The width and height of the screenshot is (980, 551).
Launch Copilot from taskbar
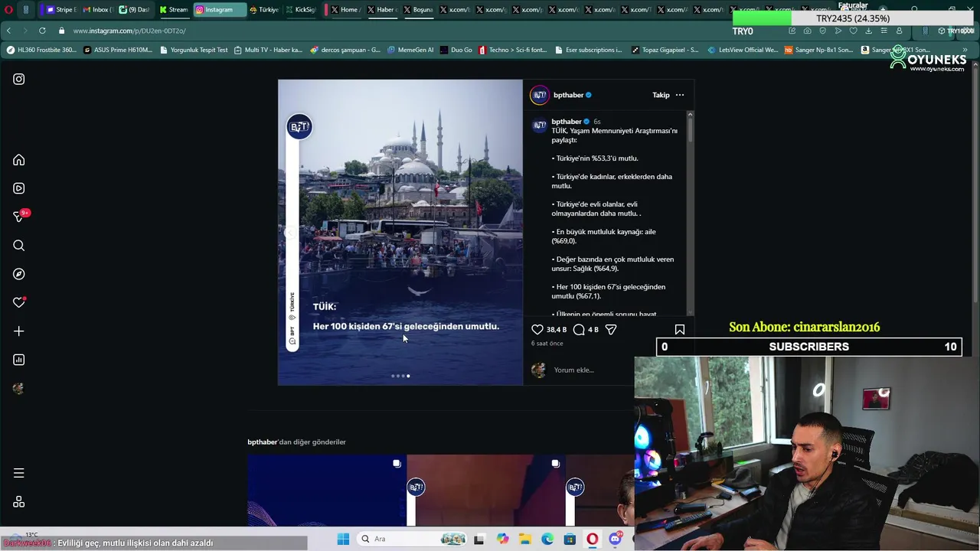click(502, 539)
